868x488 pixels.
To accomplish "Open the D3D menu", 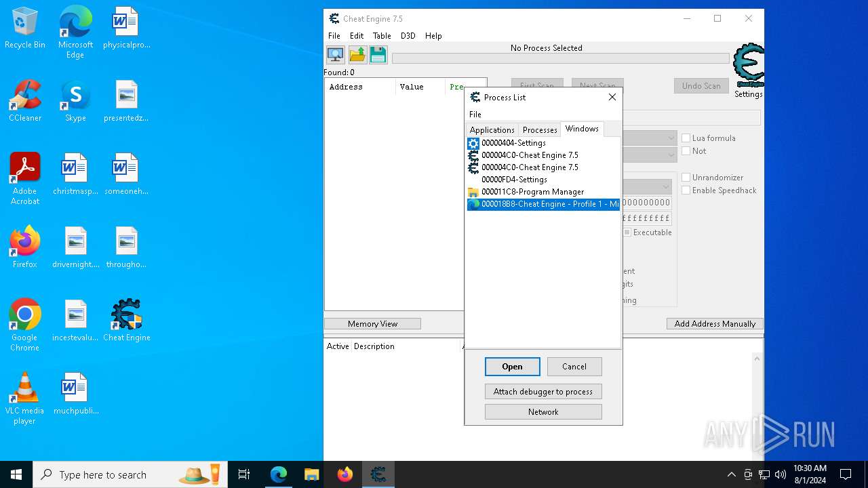I will click(408, 36).
